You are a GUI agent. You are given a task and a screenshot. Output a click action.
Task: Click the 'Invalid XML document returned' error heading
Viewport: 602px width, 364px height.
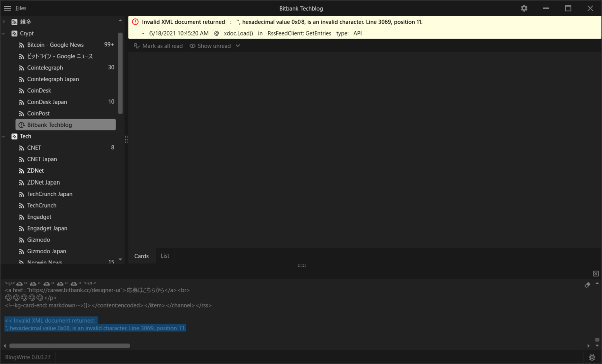184,22
